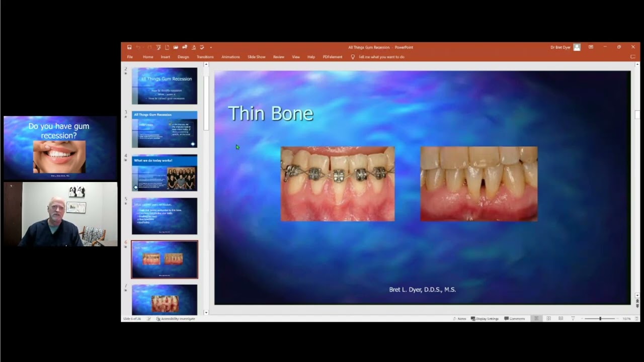644x362 pixels.
Task: Click the Redo icon
Action: [149, 47]
